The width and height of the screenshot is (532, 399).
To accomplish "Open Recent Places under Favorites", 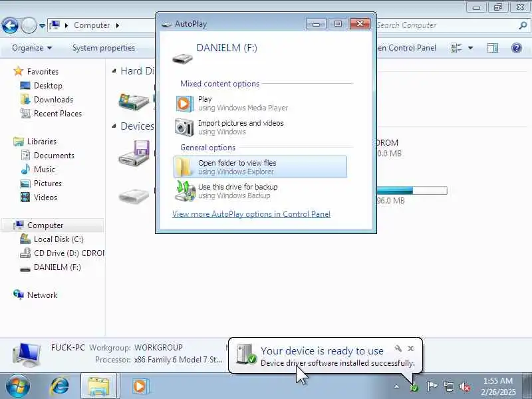I will tap(58, 113).
